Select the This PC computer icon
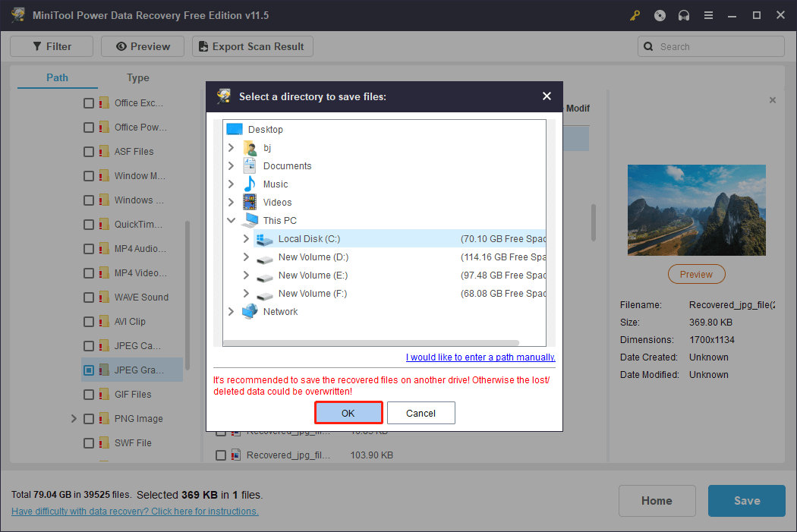Screen dimensions: 797x532 tap(250, 220)
